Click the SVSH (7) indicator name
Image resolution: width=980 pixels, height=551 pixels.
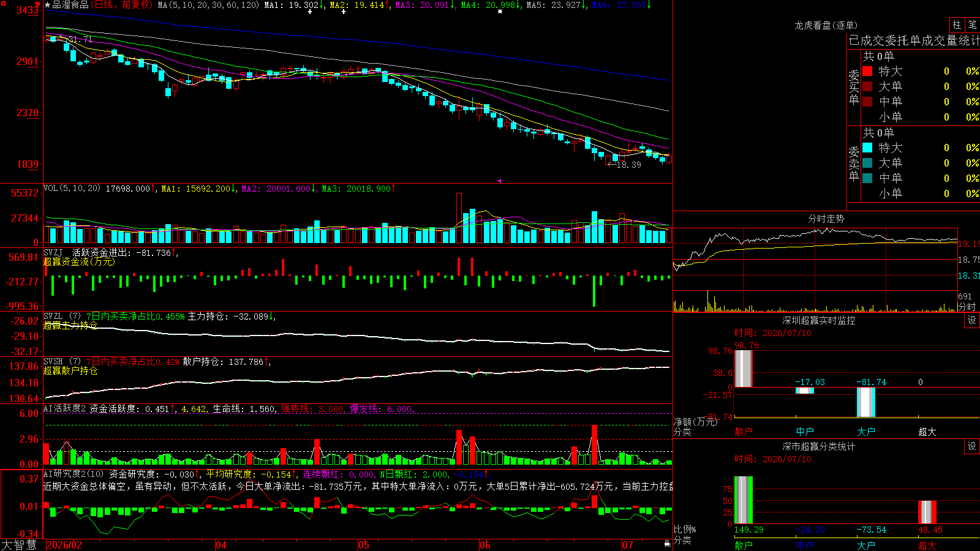tap(62, 362)
